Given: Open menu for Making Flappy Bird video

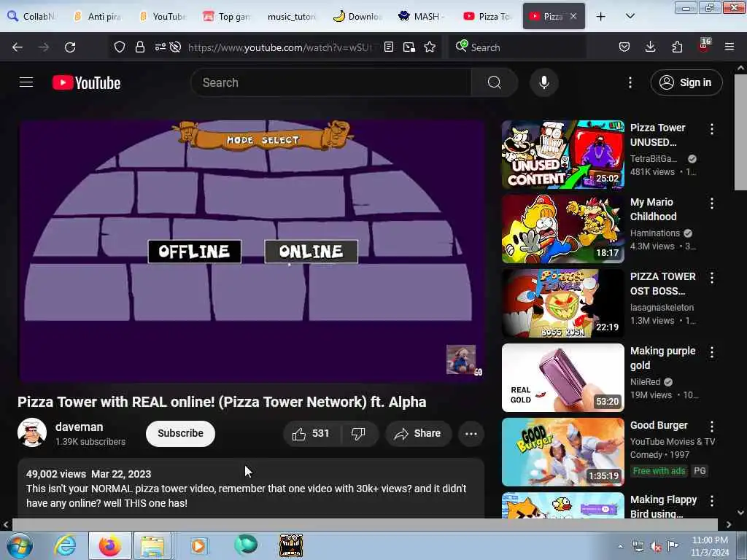Looking at the screenshot, I should coord(712,500).
